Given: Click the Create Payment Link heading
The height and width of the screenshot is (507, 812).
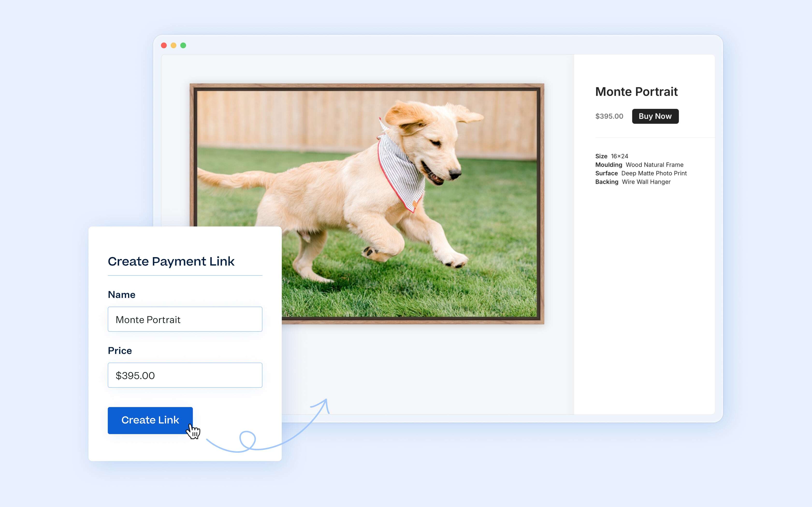Looking at the screenshot, I should (171, 261).
